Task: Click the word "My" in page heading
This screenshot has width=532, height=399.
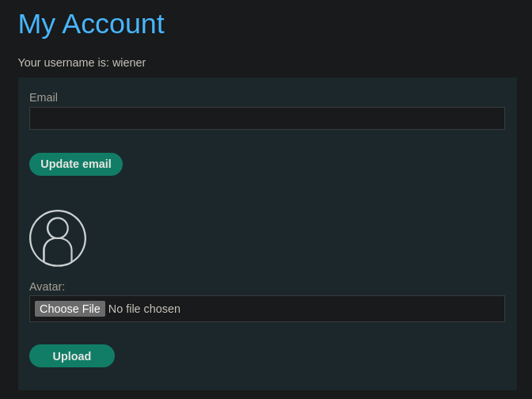Action: [x=36, y=25]
